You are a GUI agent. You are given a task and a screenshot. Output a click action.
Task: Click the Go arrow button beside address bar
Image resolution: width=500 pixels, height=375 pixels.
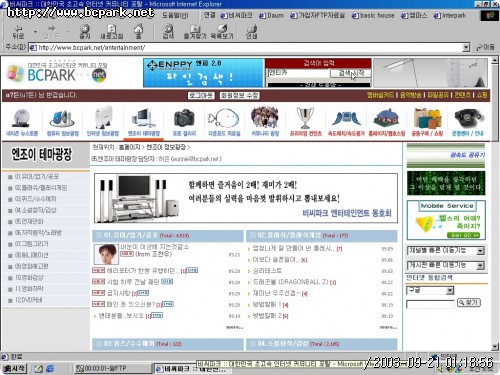click(486, 47)
